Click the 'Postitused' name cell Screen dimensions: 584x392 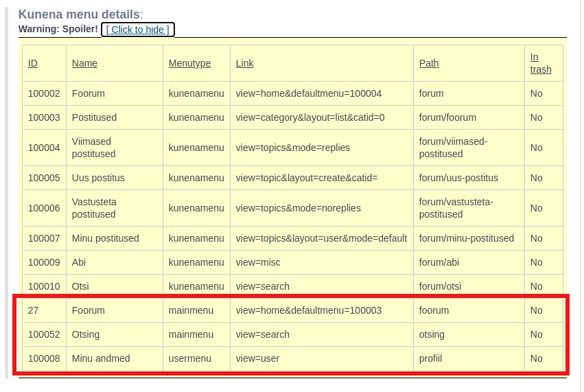pyautogui.click(x=94, y=117)
